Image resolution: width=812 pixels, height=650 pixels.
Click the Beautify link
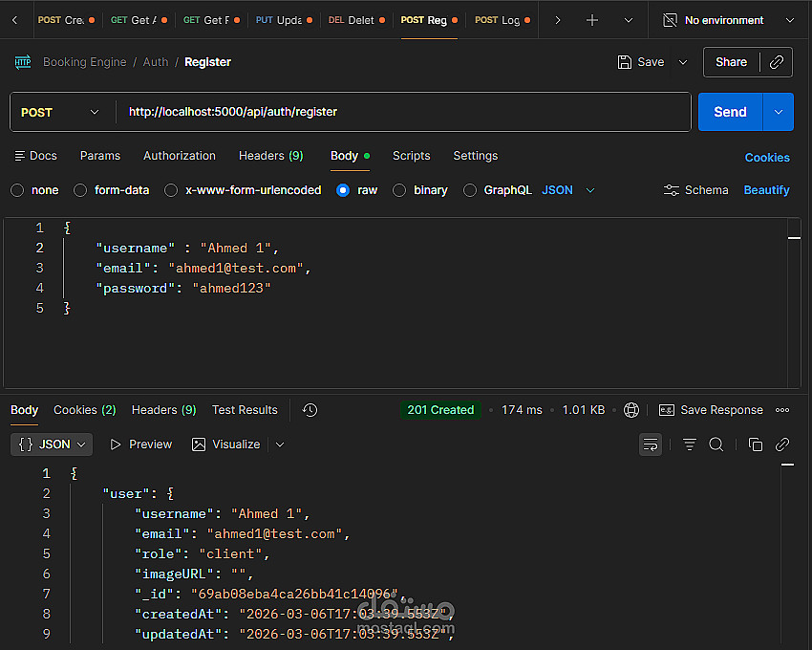coord(766,190)
